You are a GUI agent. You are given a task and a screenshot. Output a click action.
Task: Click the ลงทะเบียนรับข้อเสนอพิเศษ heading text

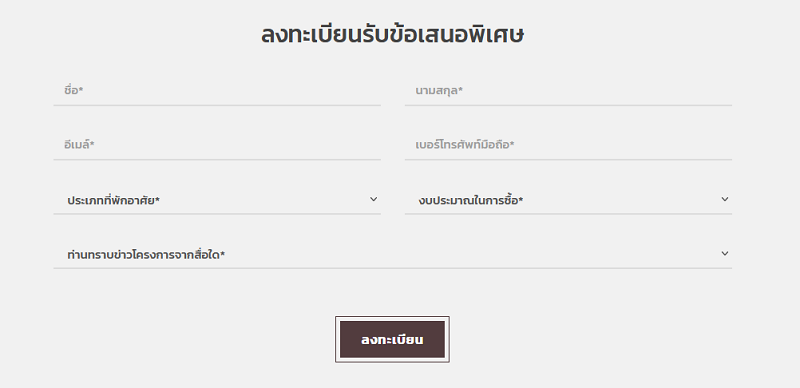(x=392, y=35)
